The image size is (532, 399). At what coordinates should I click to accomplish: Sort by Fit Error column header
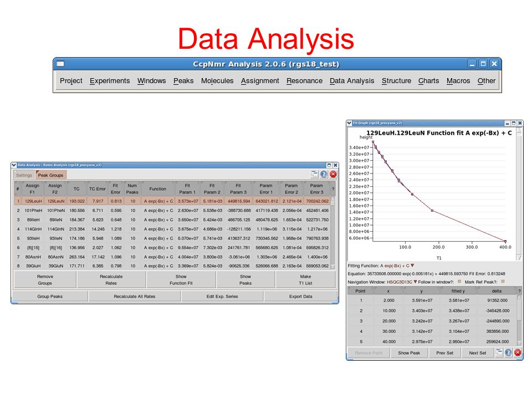point(115,188)
